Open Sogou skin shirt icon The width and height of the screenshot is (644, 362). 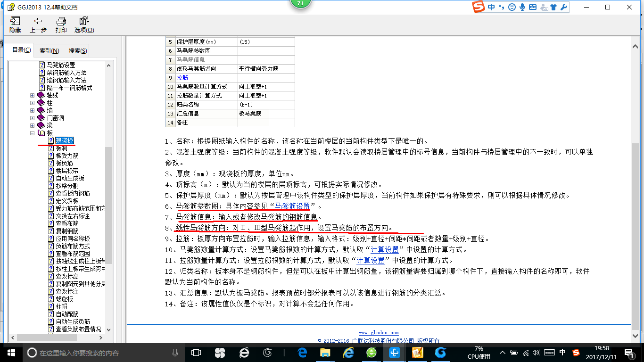[553, 7]
